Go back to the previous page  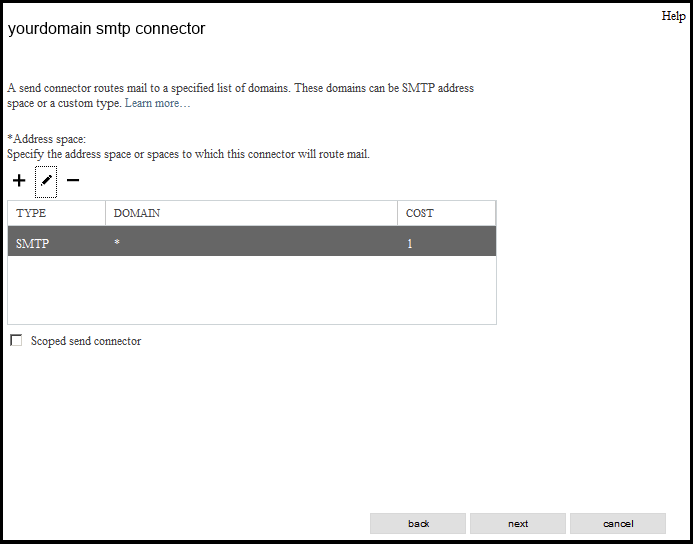[x=418, y=524]
